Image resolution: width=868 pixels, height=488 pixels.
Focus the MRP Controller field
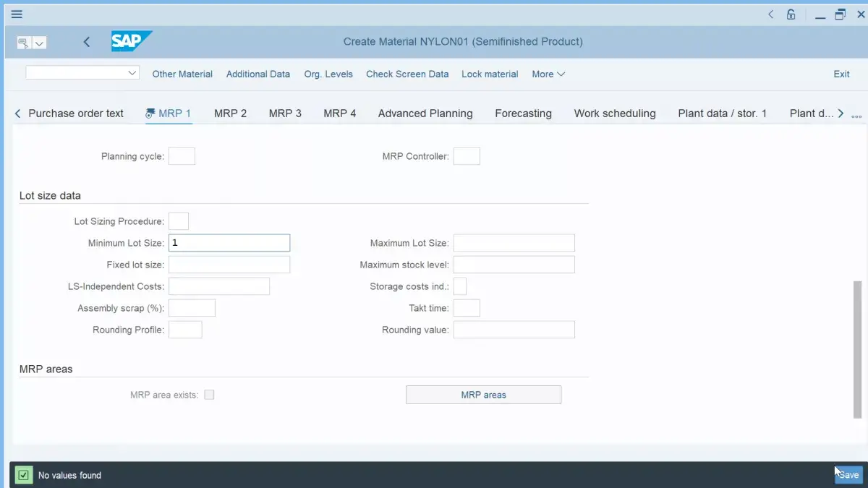[467, 156]
